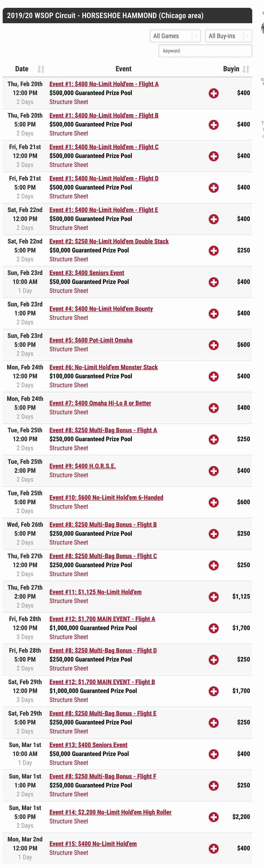Expand plus icon for Event #7 Omaha Hi-Lo

pyautogui.click(x=213, y=408)
